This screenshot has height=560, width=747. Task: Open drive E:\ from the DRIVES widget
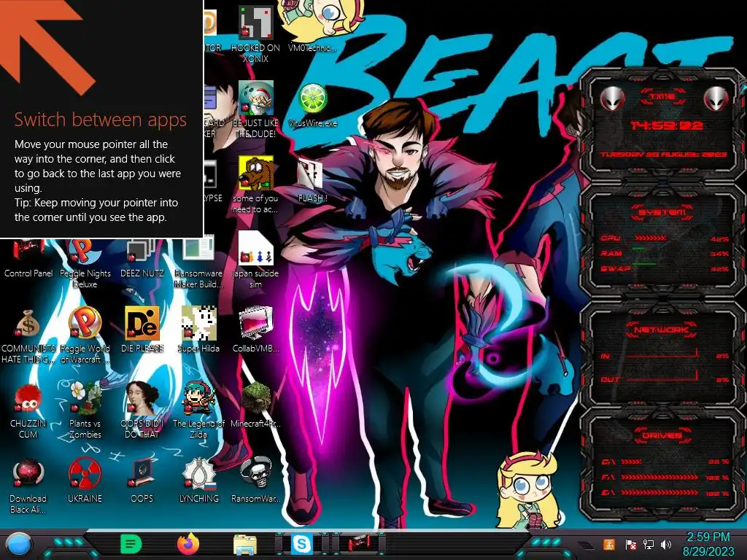pyautogui.click(x=664, y=493)
